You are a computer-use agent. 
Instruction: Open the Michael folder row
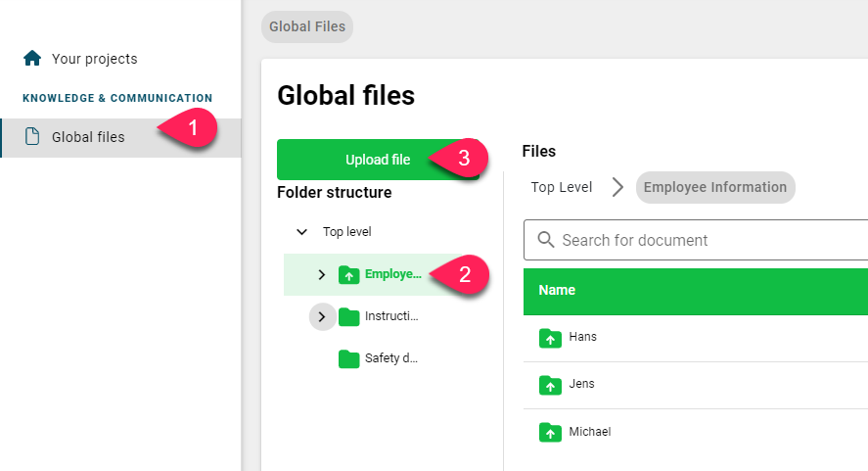tap(696, 433)
